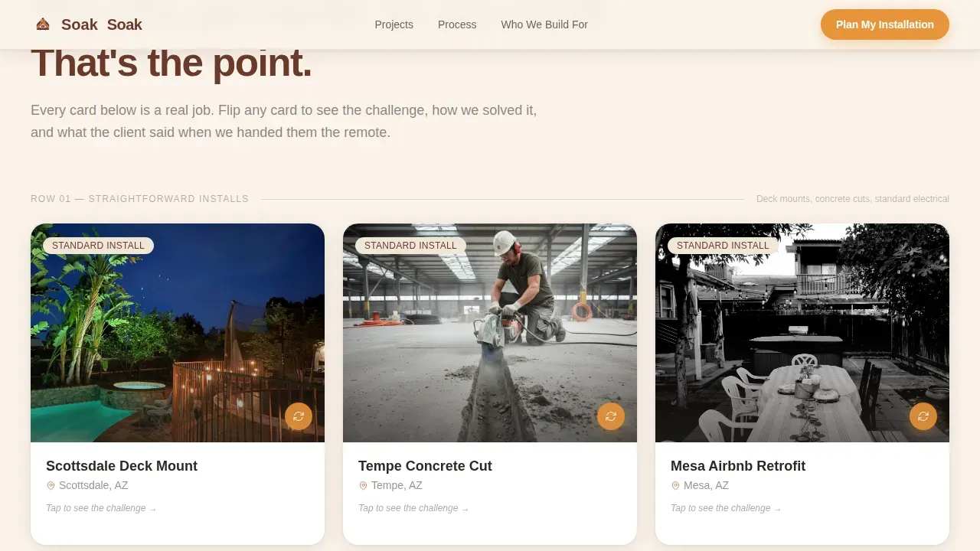Viewport: 980px width, 551px height.
Task: Tap to see the Tempe challenge
Action: click(x=413, y=508)
